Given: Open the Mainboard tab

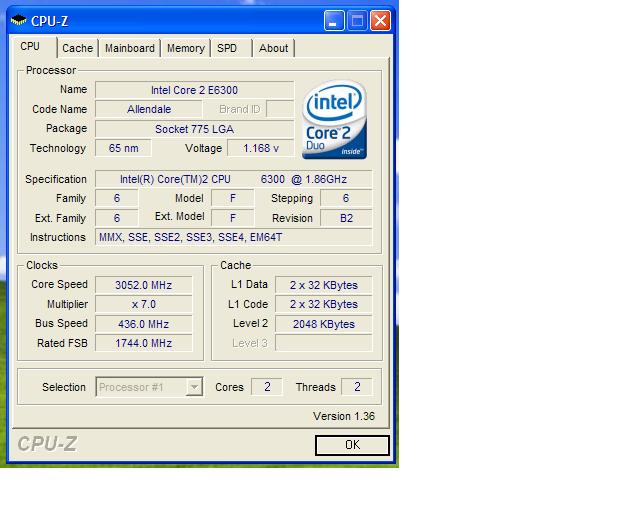Looking at the screenshot, I should 130,48.
